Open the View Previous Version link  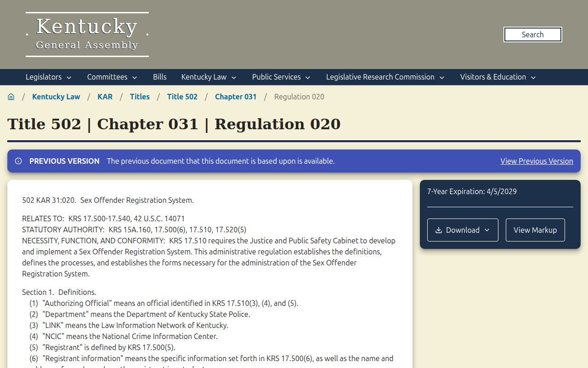(537, 161)
